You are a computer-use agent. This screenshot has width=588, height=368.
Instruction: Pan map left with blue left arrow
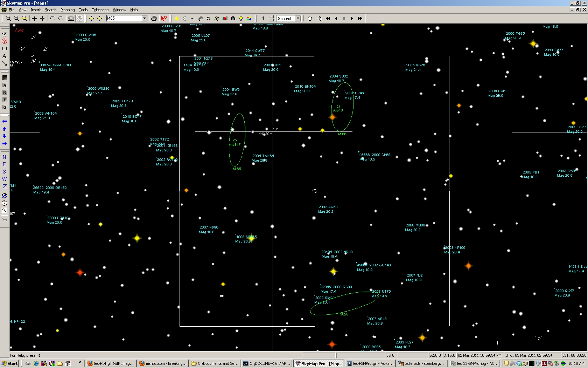(4, 121)
